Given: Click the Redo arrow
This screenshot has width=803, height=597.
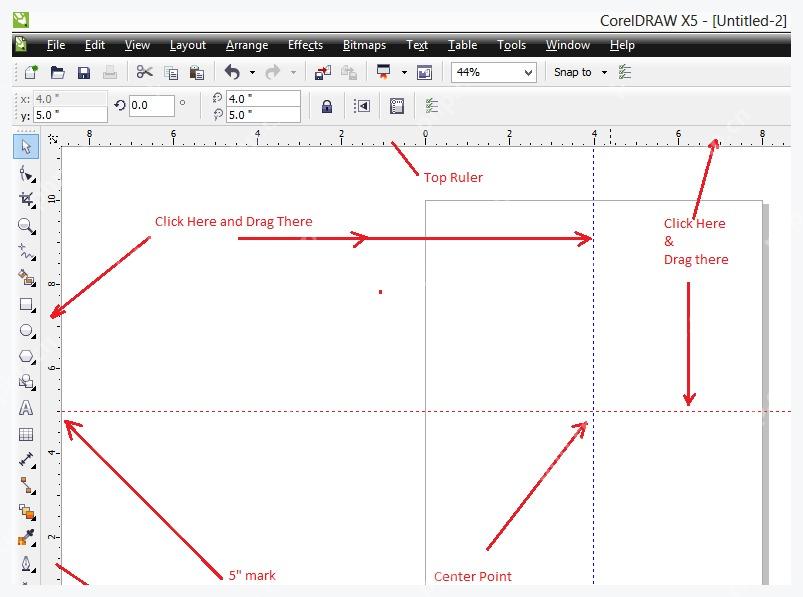Looking at the screenshot, I should 273,72.
